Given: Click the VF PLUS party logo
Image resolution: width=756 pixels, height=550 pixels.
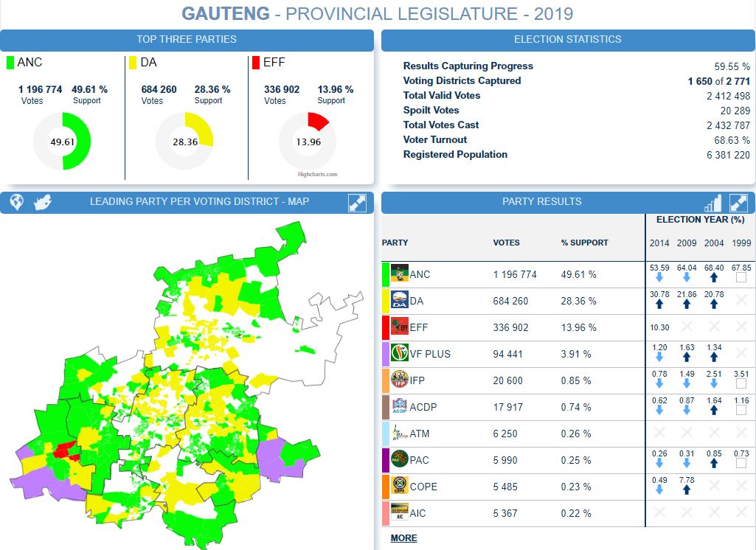Looking at the screenshot, I should (399, 354).
